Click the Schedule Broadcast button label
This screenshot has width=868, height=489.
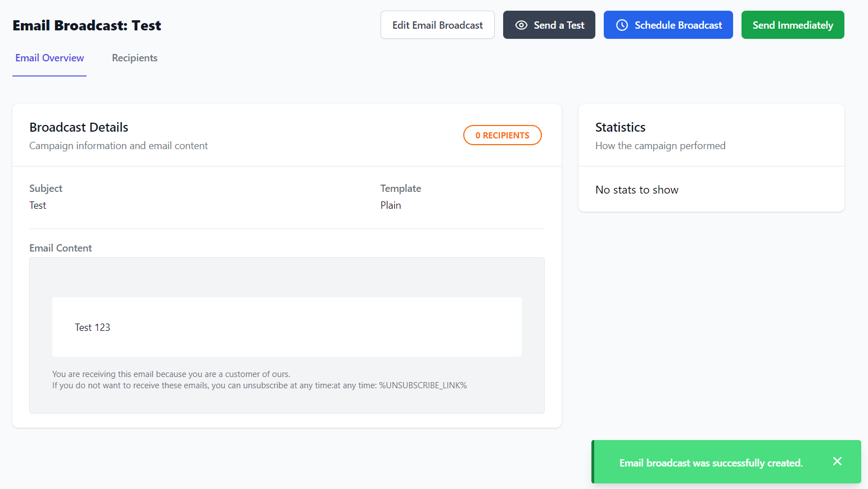tap(678, 25)
